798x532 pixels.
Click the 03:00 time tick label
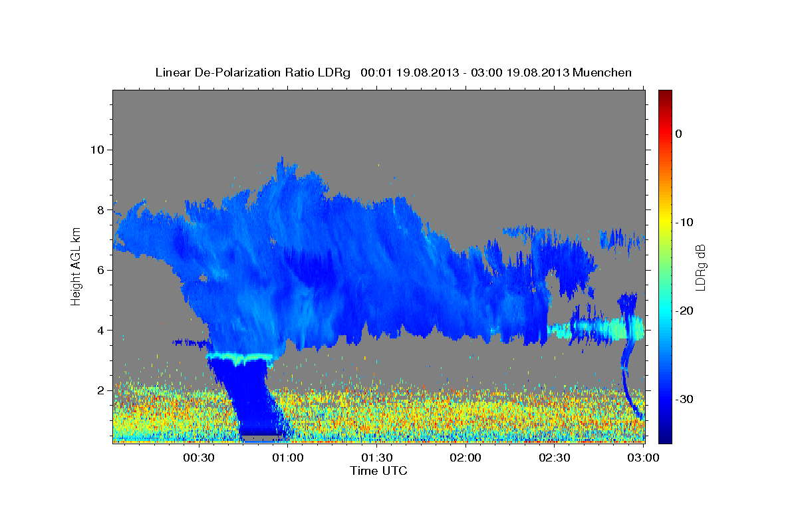[x=643, y=458]
